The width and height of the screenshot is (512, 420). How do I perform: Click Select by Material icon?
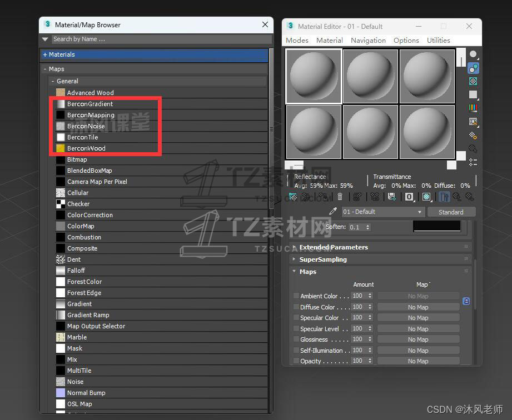click(473, 148)
